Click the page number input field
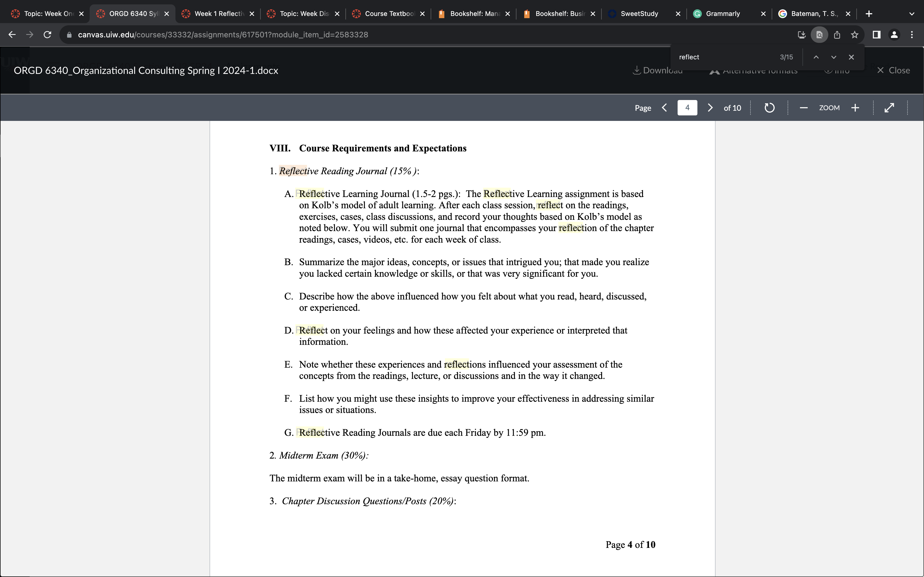Image resolution: width=924 pixels, height=577 pixels. [687, 108]
